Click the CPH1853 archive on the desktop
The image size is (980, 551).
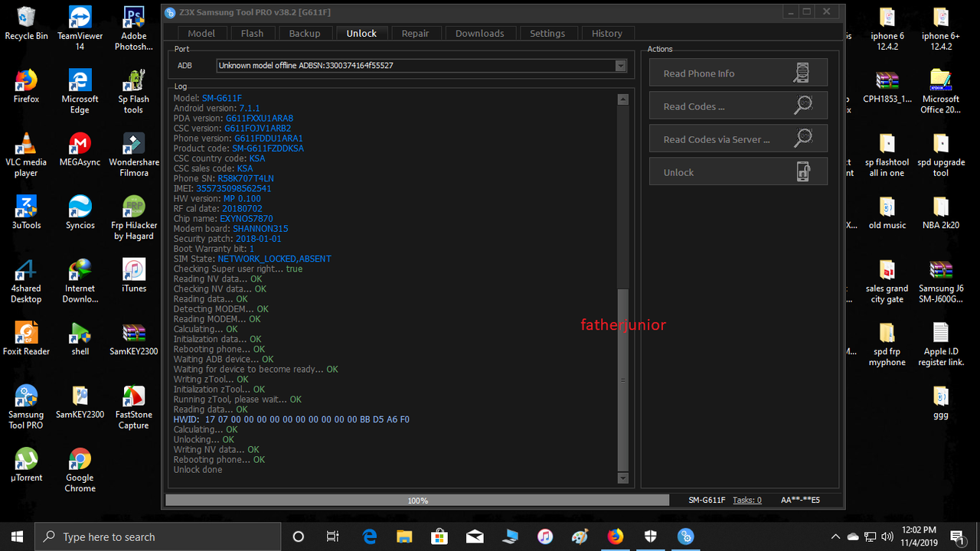tap(887, 86)
